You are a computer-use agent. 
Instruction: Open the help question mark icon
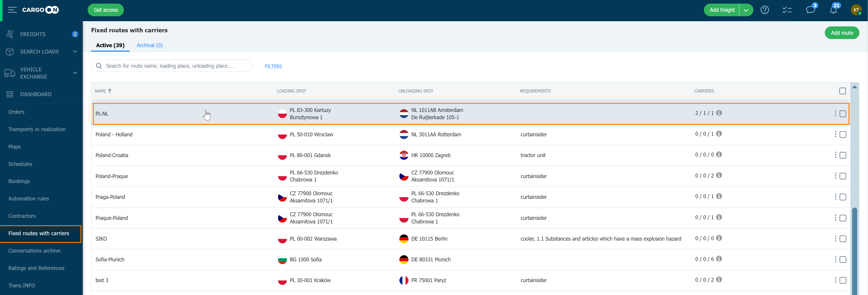click(x=764, y=10)
